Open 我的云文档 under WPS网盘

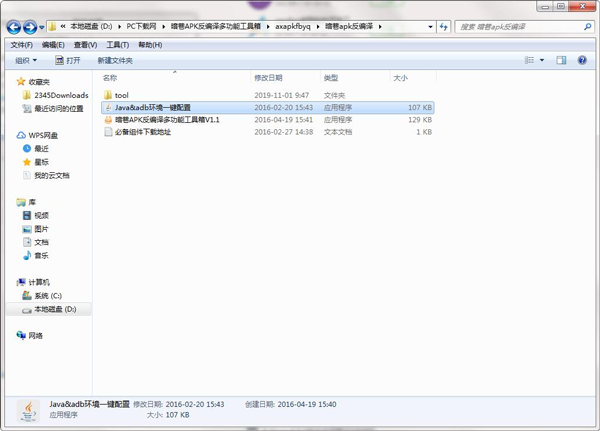52,176
